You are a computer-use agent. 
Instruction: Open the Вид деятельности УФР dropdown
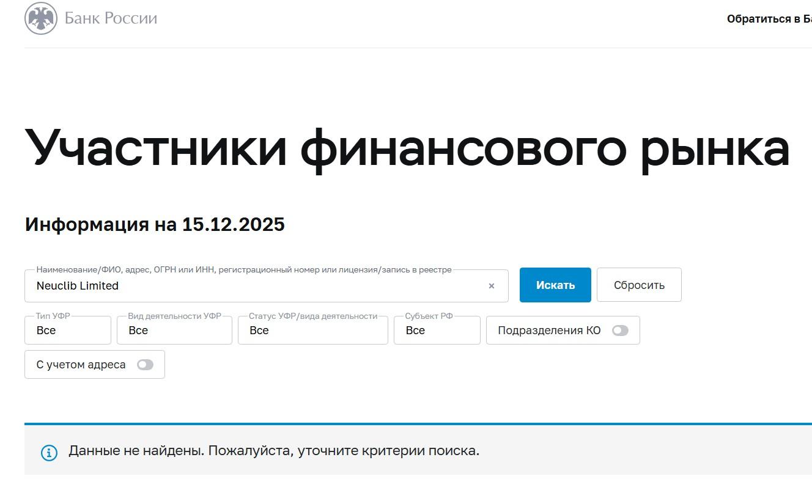point(174,330)
